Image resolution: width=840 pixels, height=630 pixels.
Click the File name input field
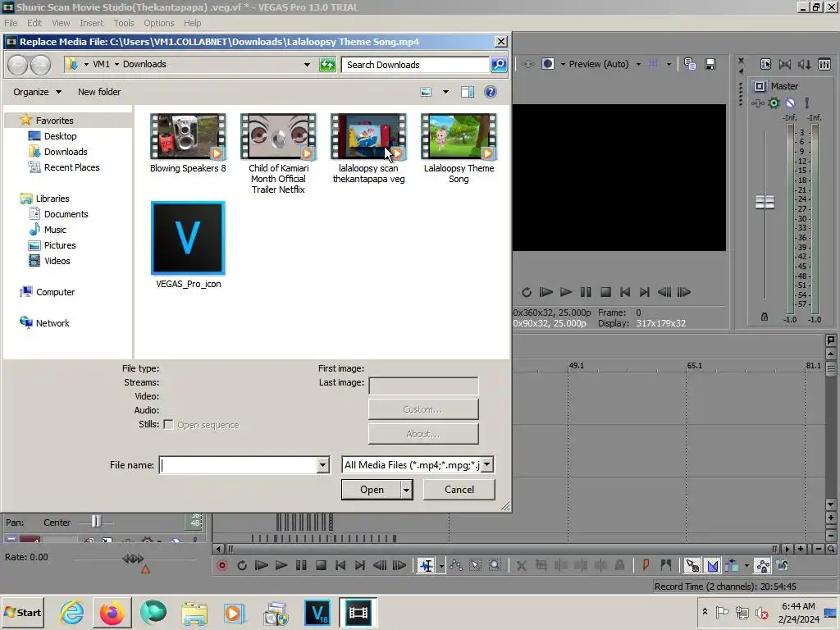(239, 465)
